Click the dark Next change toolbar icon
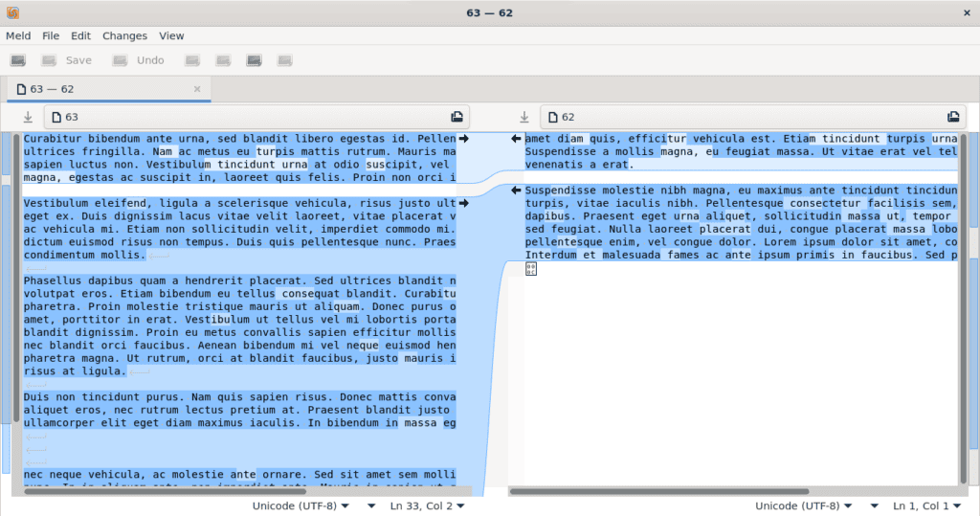 [x=254, y=60]
